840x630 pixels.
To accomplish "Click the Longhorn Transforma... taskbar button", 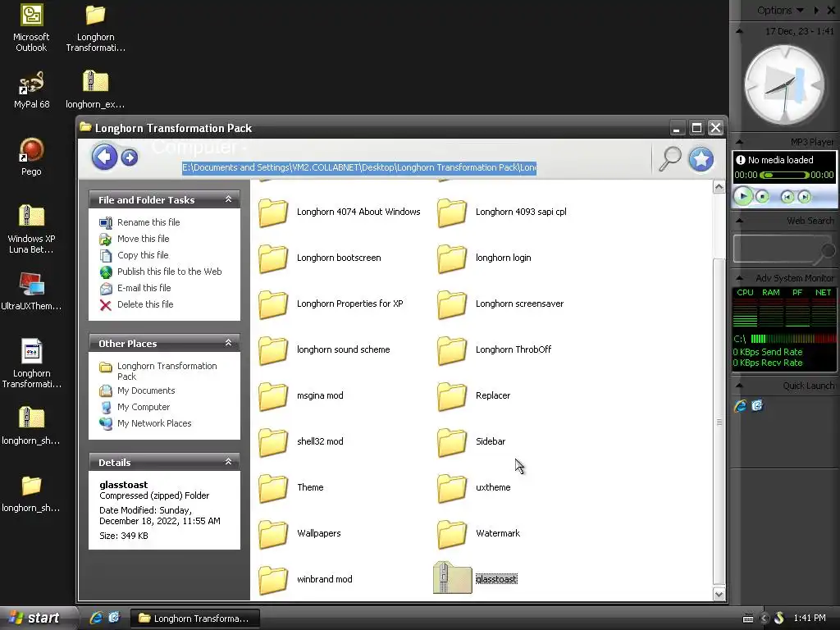I will 195,619.
